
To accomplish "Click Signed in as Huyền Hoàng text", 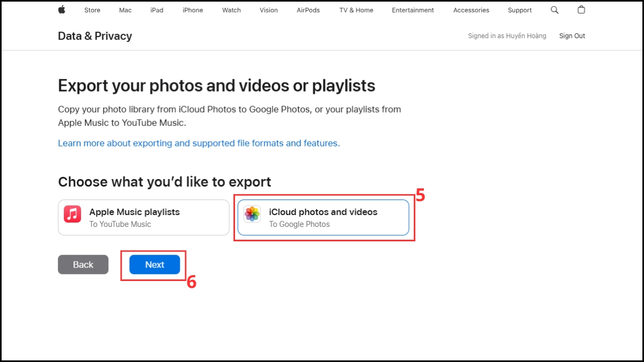I will tap(507, 36).
